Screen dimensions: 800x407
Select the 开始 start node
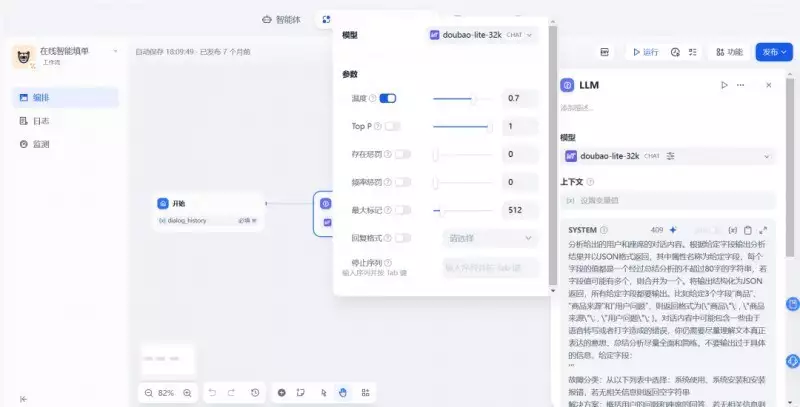[x=208, y=212]
